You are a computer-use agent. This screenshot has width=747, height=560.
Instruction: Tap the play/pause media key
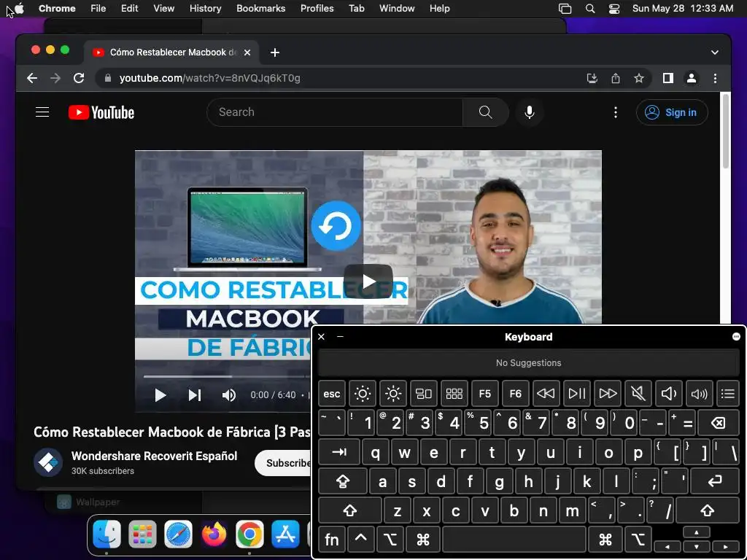pos(577,394)
